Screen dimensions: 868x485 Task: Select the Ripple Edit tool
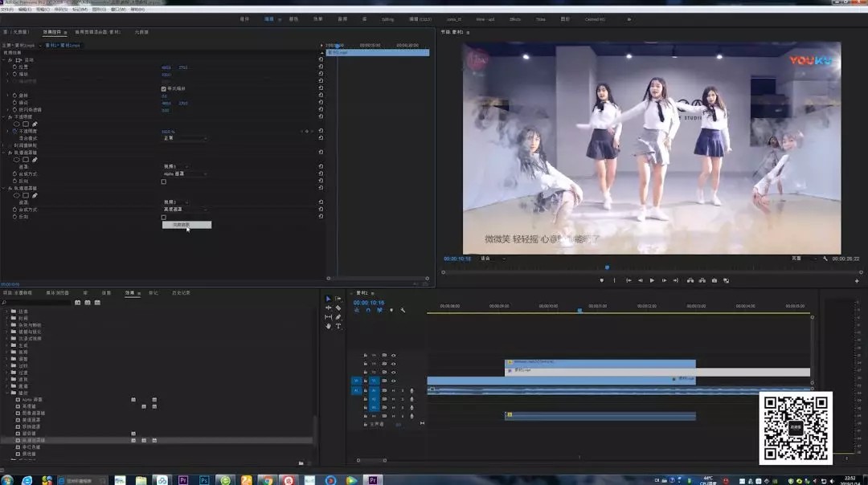[x=328, y=308]
